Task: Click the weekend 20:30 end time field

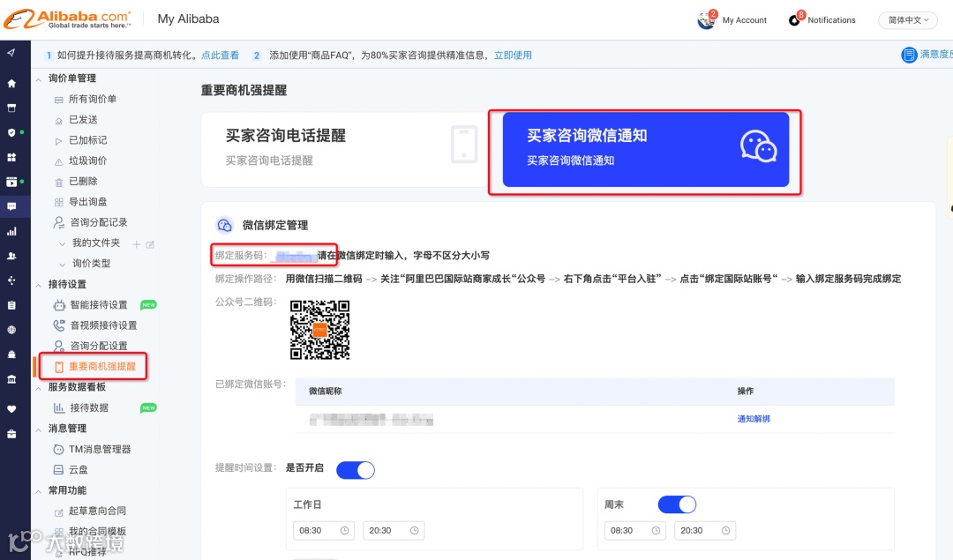Action: (705, 530)
